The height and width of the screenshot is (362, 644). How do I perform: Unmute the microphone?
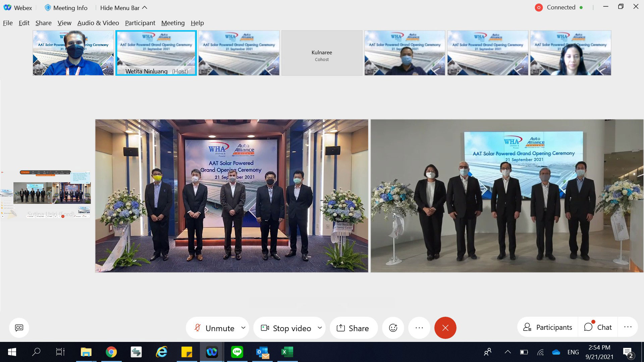[215, 328]
